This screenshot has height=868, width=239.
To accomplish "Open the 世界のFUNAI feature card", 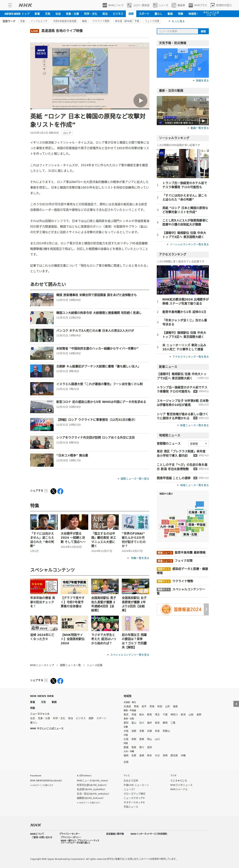I will 135,533.
